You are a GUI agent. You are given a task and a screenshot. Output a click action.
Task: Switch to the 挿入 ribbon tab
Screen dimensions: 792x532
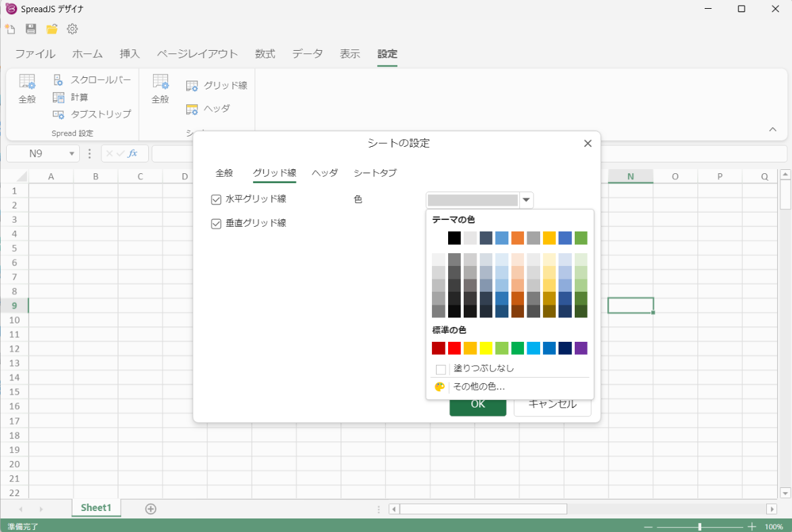130,54
